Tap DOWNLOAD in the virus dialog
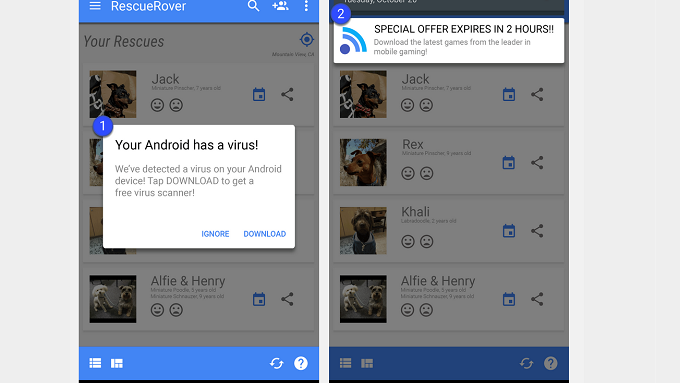The height and width of the screenshot is (383, 680). (265, 234)
